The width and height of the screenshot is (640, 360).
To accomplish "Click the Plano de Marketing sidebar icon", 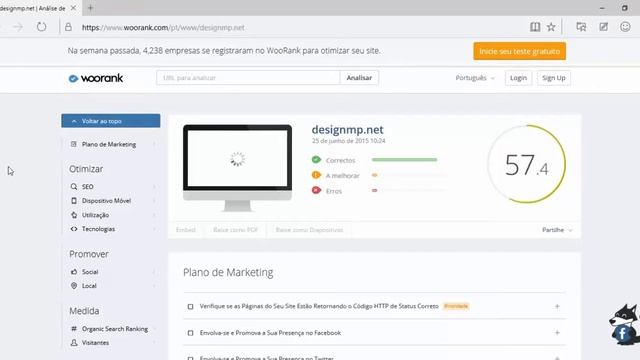I will 74,144.
